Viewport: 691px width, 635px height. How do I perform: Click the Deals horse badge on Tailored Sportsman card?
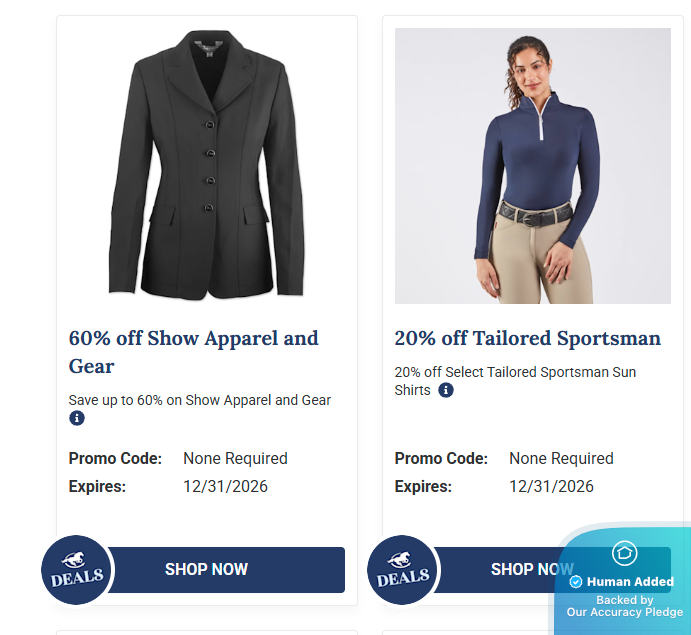tap(404, 570)
